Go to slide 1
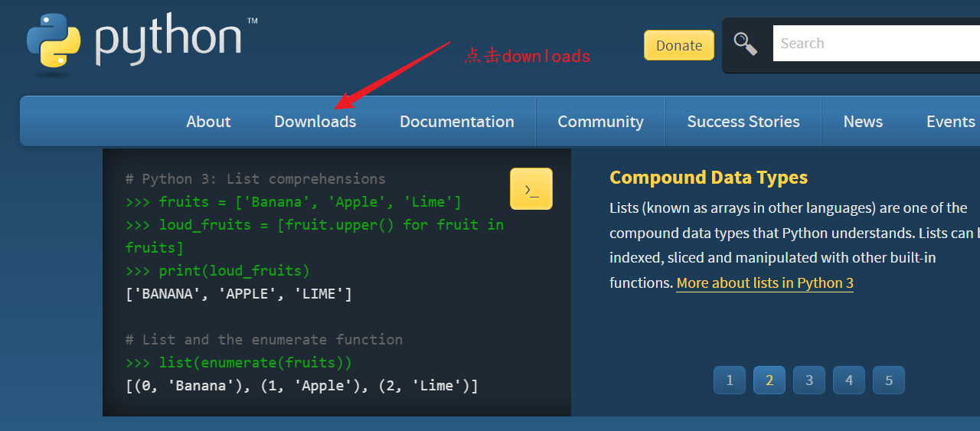This screenshot has height=431, width=980. click(x=730, y=380)
